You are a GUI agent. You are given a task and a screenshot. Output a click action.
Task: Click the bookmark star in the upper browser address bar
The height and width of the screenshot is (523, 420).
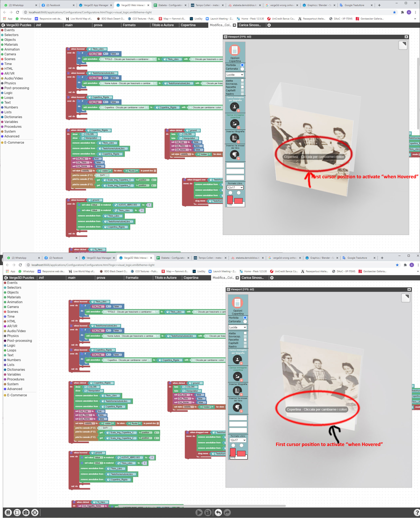point(394,12)
